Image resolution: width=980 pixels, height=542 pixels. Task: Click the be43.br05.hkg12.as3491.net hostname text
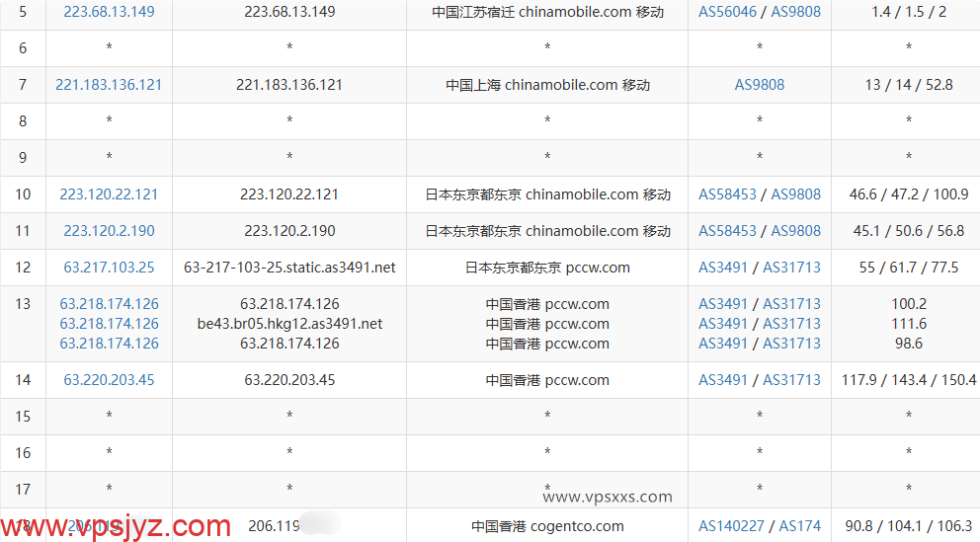289,324
